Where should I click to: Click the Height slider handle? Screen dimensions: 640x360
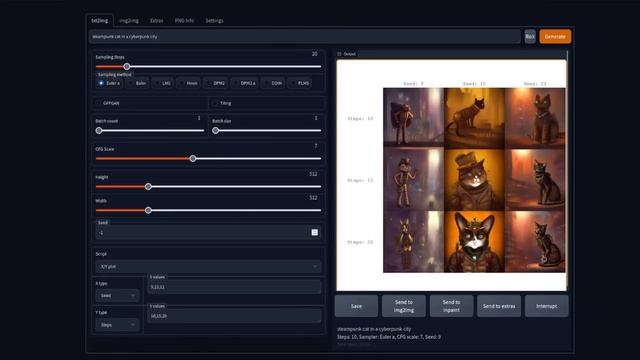pos(148,187)
